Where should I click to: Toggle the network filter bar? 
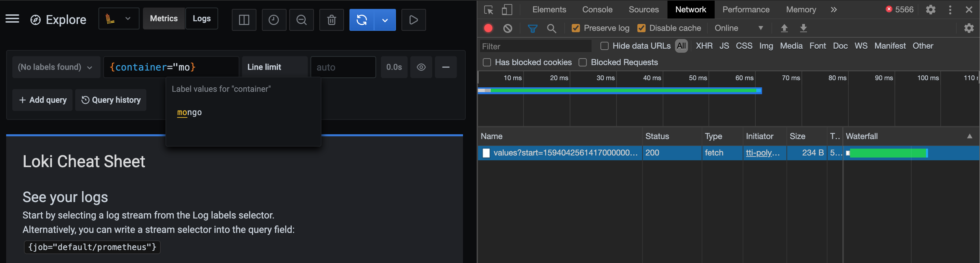[x=533, y=28]
